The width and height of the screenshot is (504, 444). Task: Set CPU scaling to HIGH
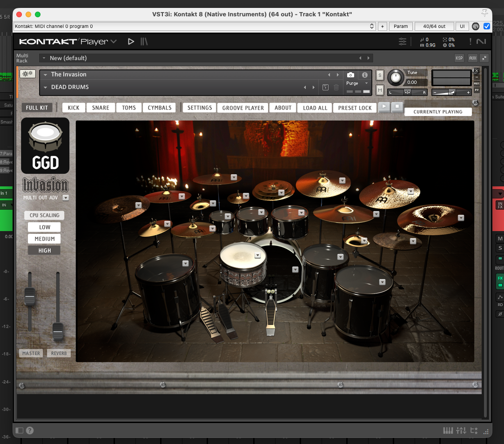click(x=44, y=250)
